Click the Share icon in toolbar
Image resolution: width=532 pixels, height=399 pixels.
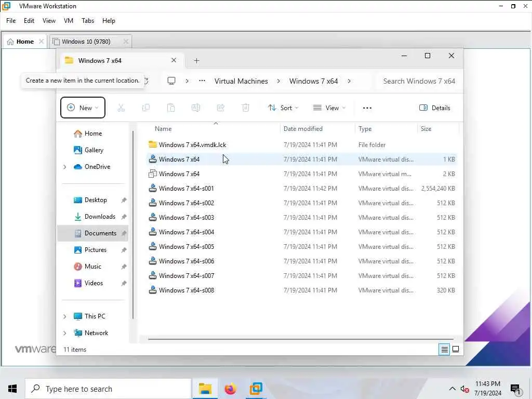pos(220,108)
